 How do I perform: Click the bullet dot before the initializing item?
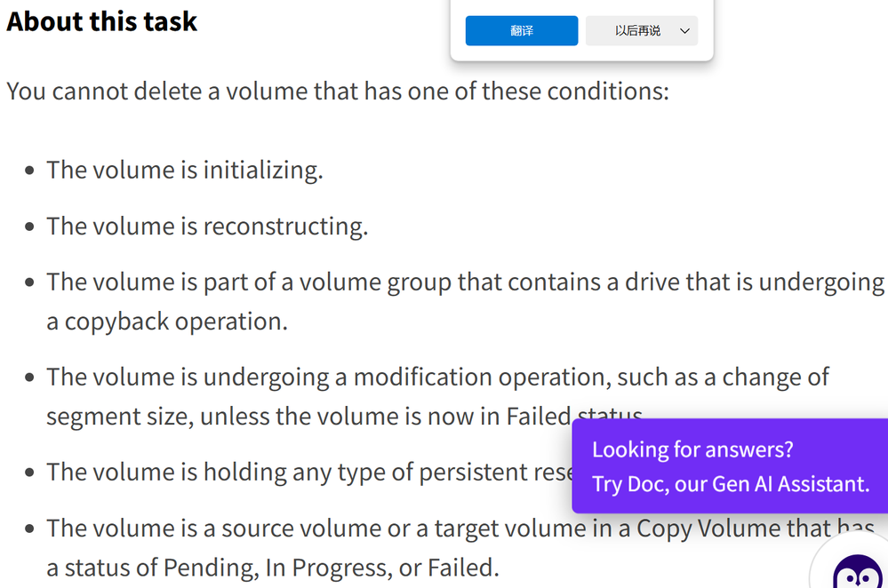(x=30, y=171)
